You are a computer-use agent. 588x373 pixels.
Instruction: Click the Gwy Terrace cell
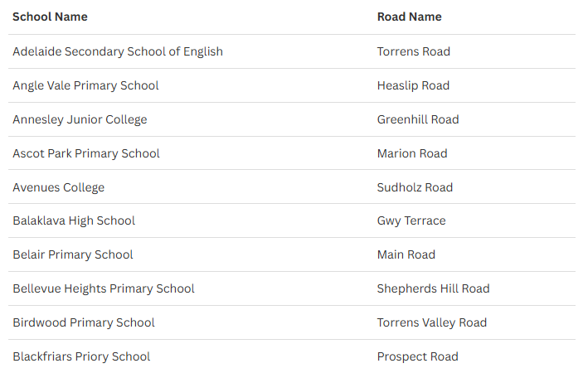(x=411, y=220)
